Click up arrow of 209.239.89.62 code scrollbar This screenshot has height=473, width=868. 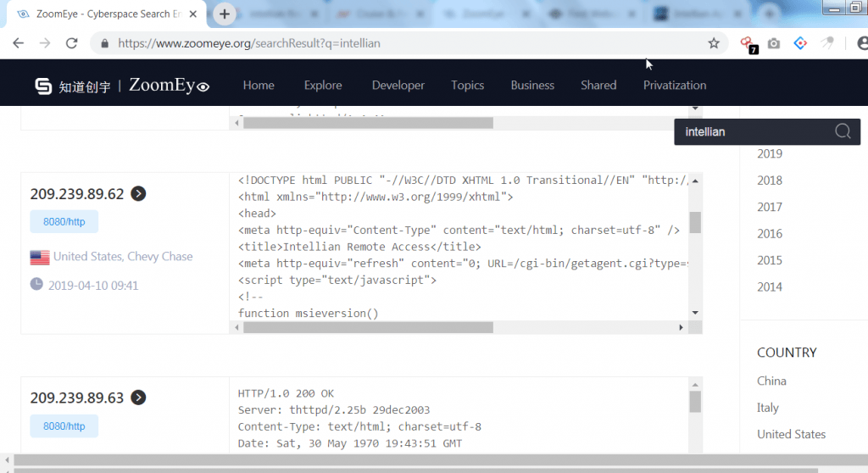(695, 181)
